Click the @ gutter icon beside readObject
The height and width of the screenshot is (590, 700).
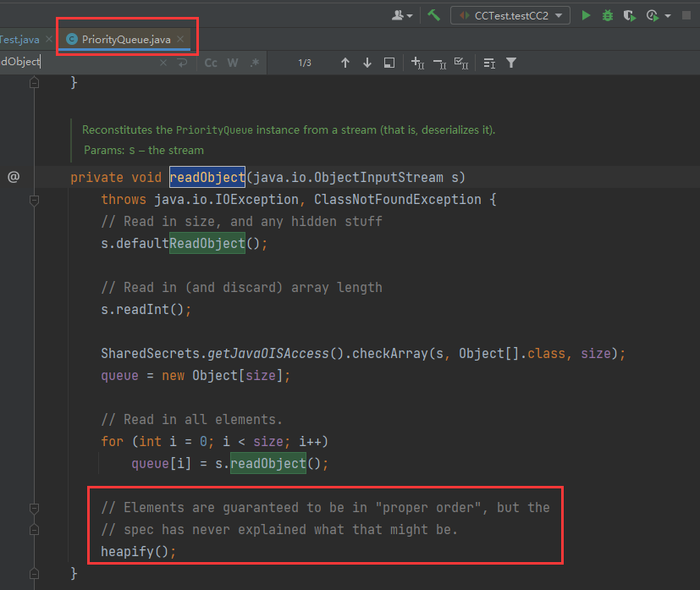14,177
